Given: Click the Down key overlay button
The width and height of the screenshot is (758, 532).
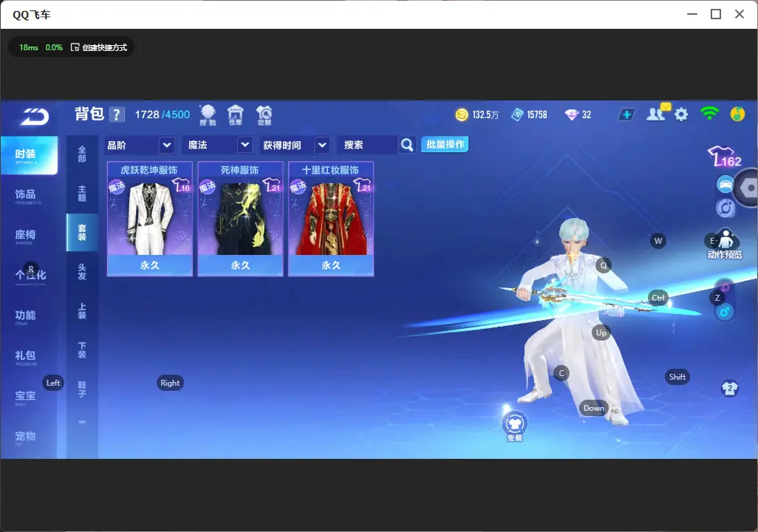Looking at the screenshot, I should coord(594,408).
